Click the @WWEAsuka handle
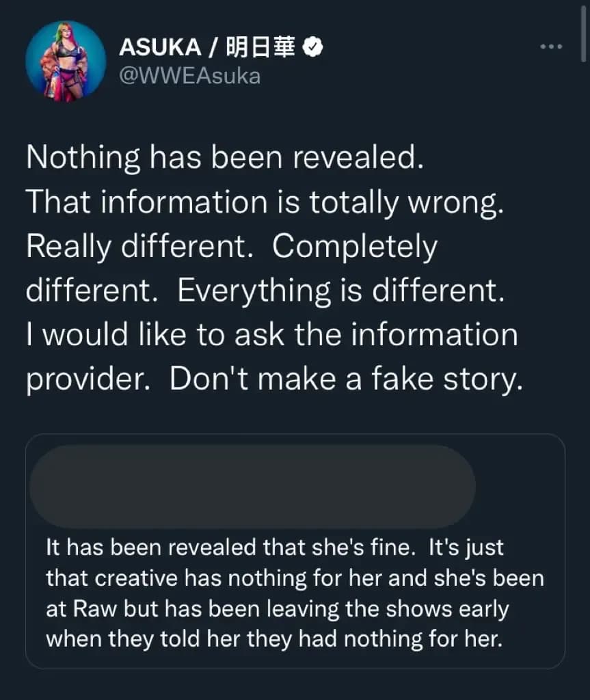This screenshot has width=590, height=700. [x=189, y=76]
